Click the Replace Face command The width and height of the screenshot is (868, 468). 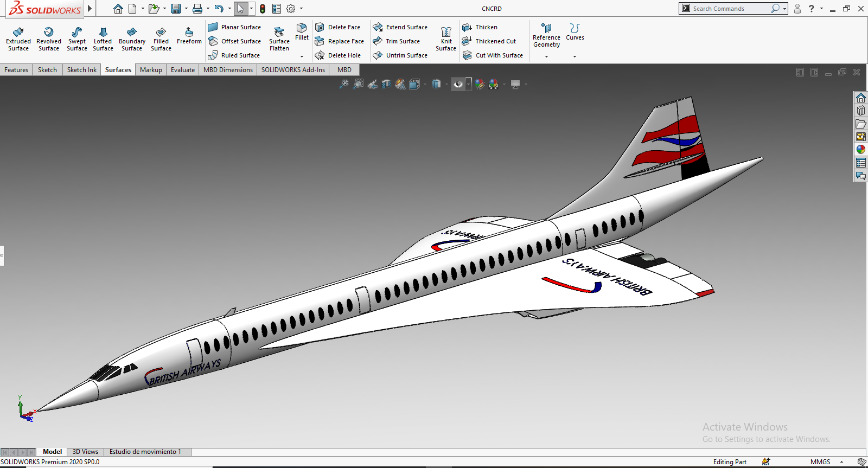tap(340, 41)
